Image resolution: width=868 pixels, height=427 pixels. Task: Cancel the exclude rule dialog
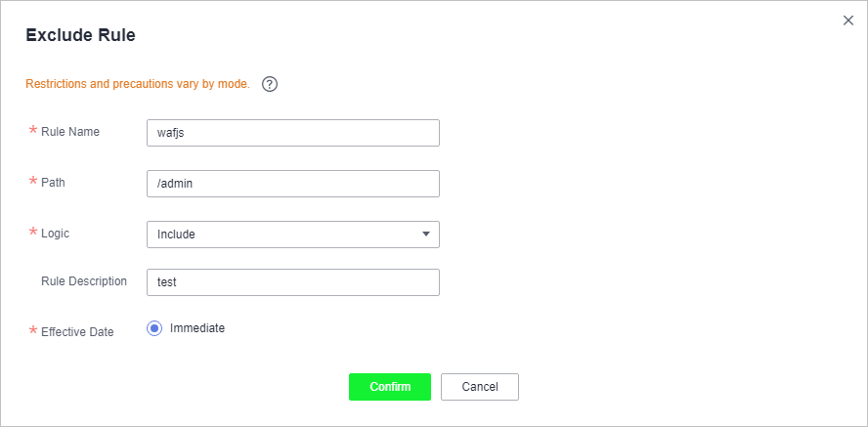480,387
